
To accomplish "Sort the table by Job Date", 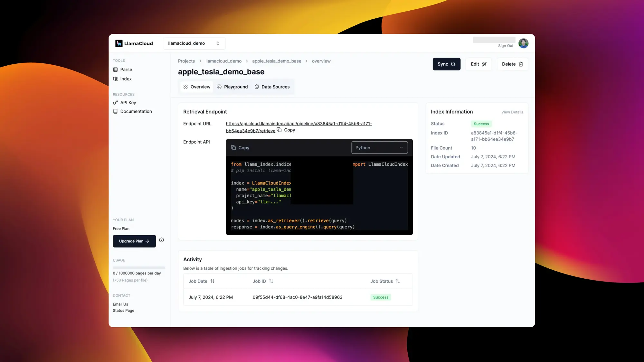I will point(202,281).
